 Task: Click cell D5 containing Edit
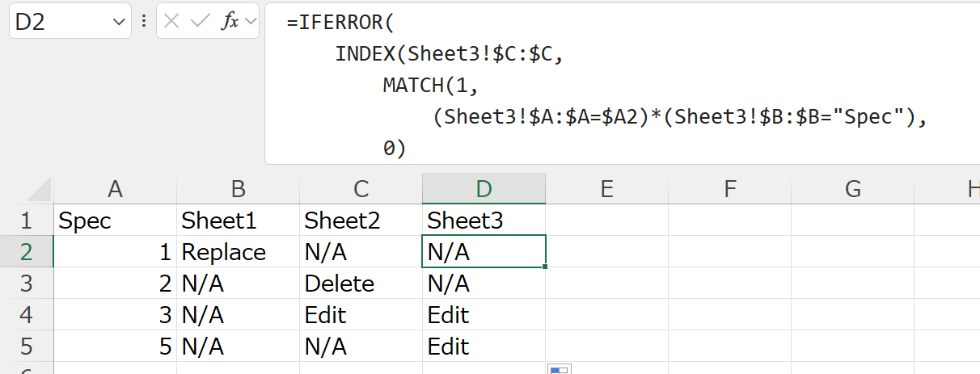[484, 347]
